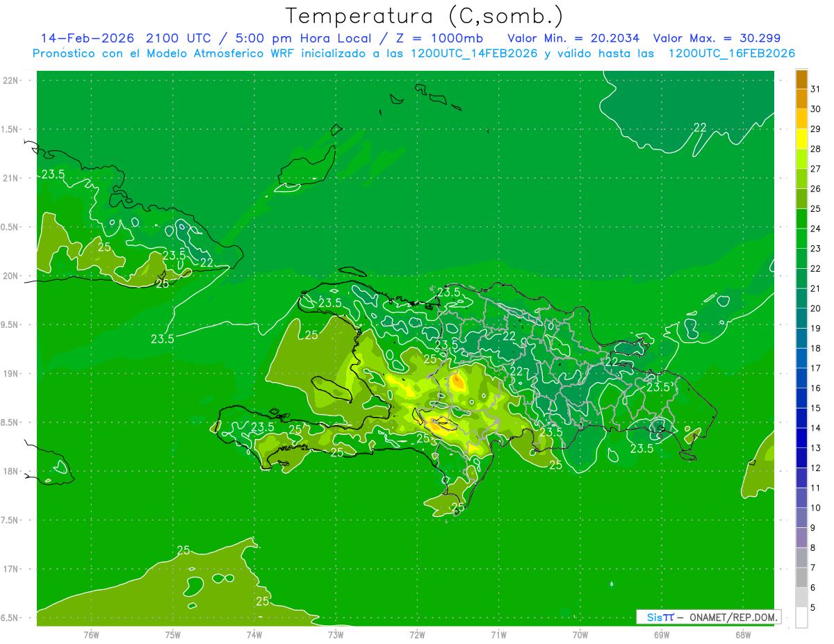834x644 pixels.
Task: Click the '74W' longitude axis label
Action: pyautogui.click(x=254, y=634)
